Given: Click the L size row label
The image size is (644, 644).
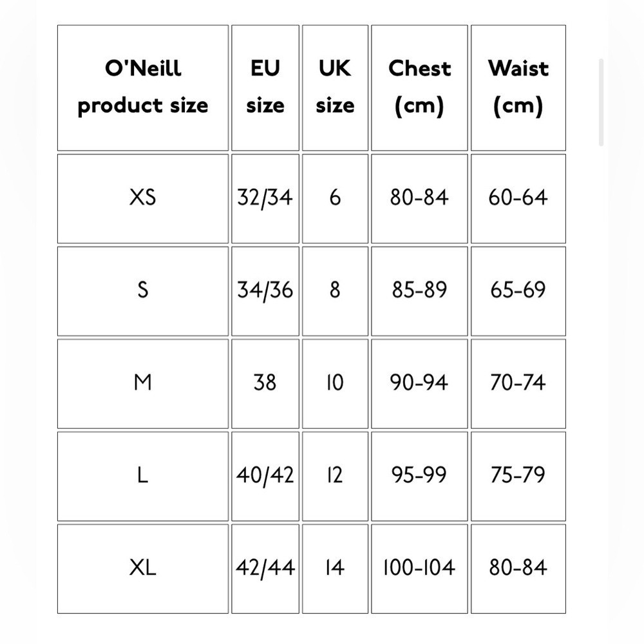Looking at the screenshot, I should pyautogui.click(x=143, y=477).
